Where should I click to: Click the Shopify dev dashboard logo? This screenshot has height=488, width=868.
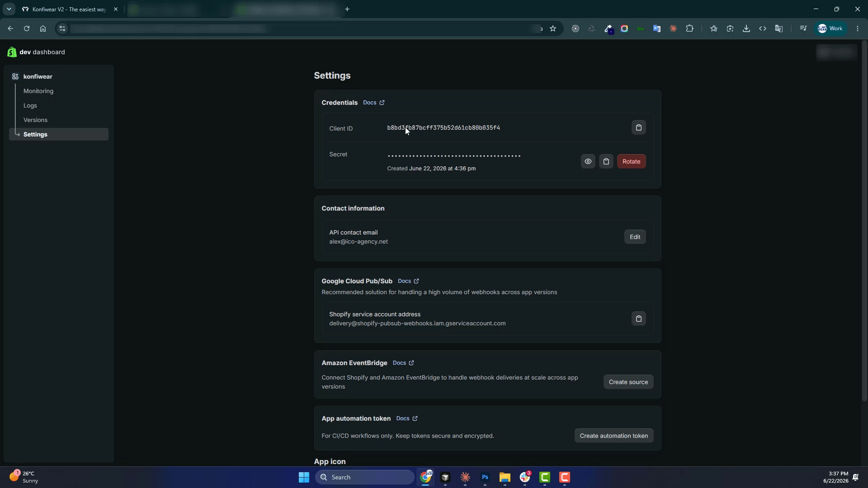(36, 52)
